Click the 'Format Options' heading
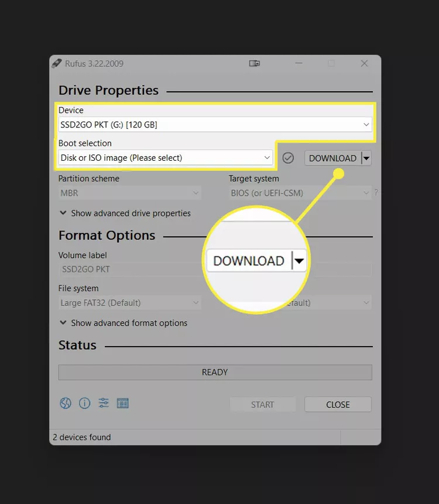Image resolution: width=439 pixels, height=504 pixels. [107, 235]
